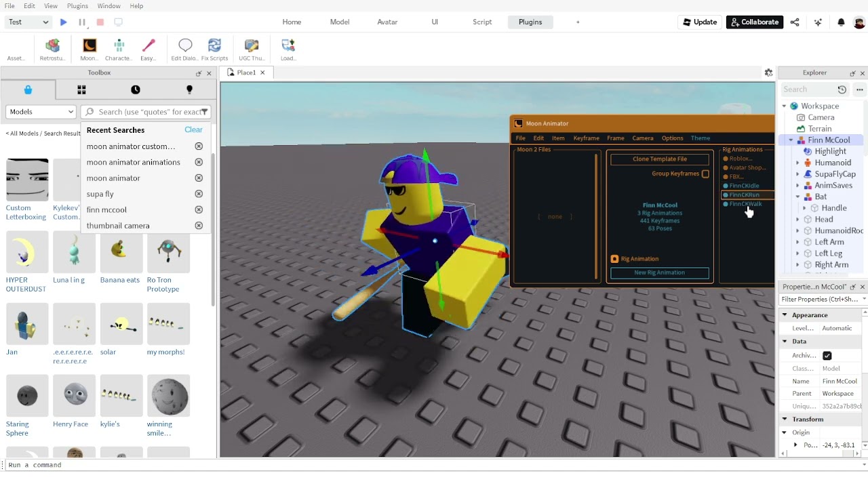Open the Models category dropdown
The image size is (868, 488).
pos(41,112)
